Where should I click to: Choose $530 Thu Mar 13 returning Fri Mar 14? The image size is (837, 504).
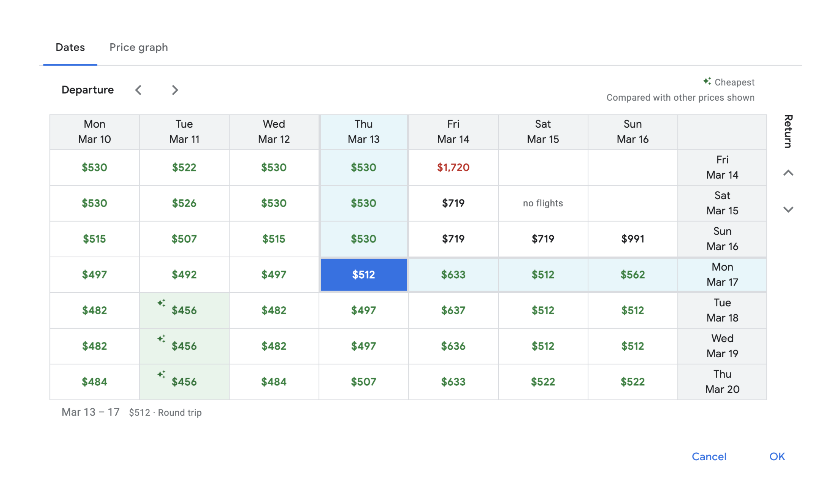point(364,168)
